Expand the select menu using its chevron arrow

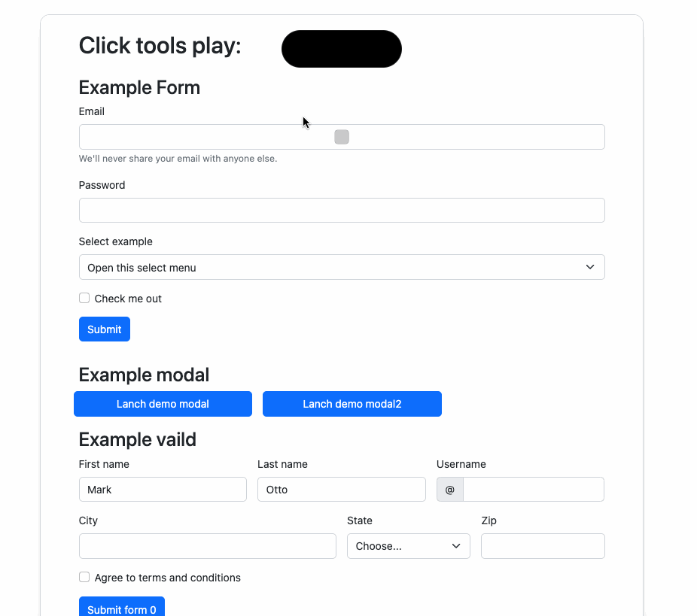click(x=590, y=267)
